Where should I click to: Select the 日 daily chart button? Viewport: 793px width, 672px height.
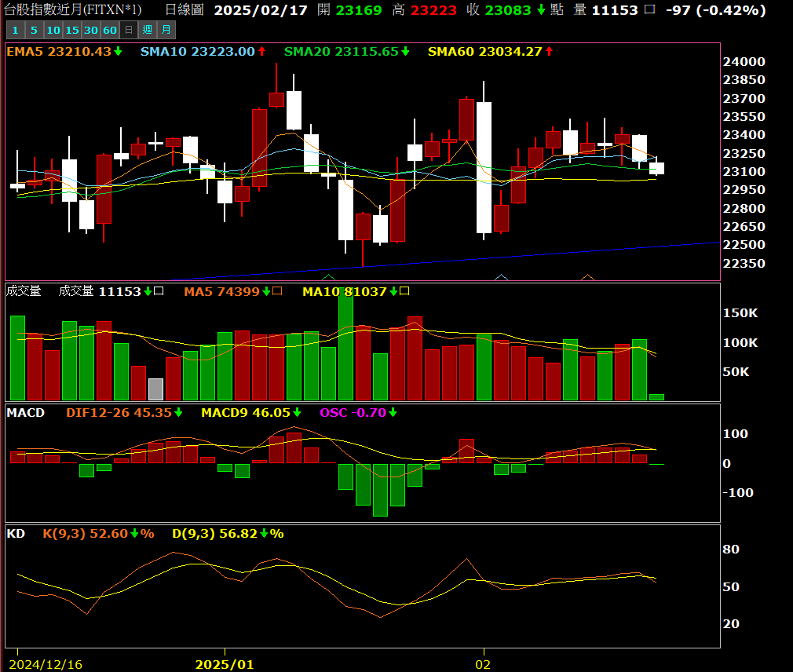(128, 30)
